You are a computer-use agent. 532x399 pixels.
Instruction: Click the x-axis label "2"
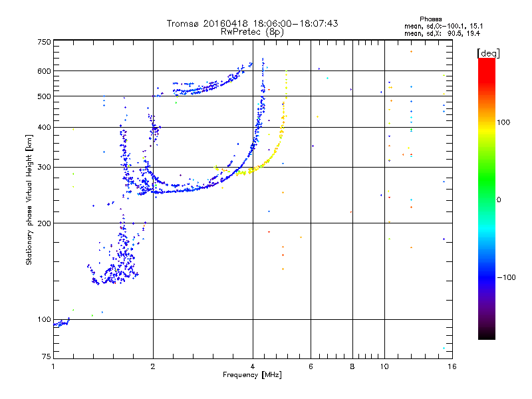click(153, 366)
